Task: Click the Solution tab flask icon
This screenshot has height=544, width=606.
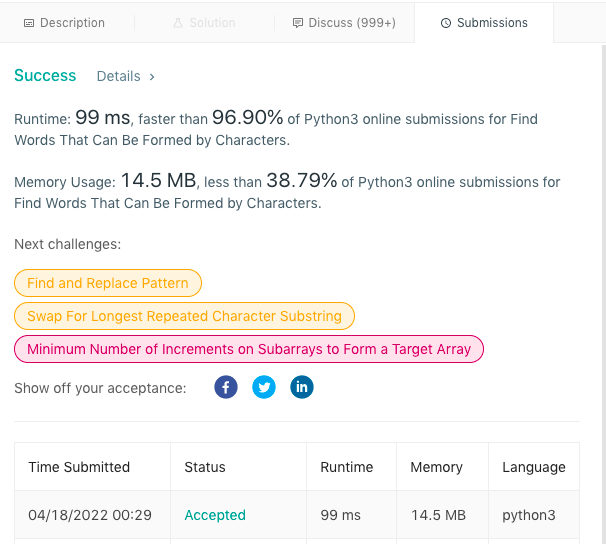Action: click(x=178, y=23)
